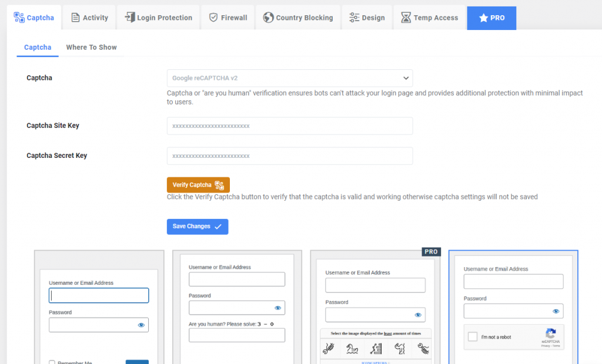Open the Google reCAPTCHA v2 dropdown
Viewport: 602px width, 364px height.
click(x=289, y=77)
